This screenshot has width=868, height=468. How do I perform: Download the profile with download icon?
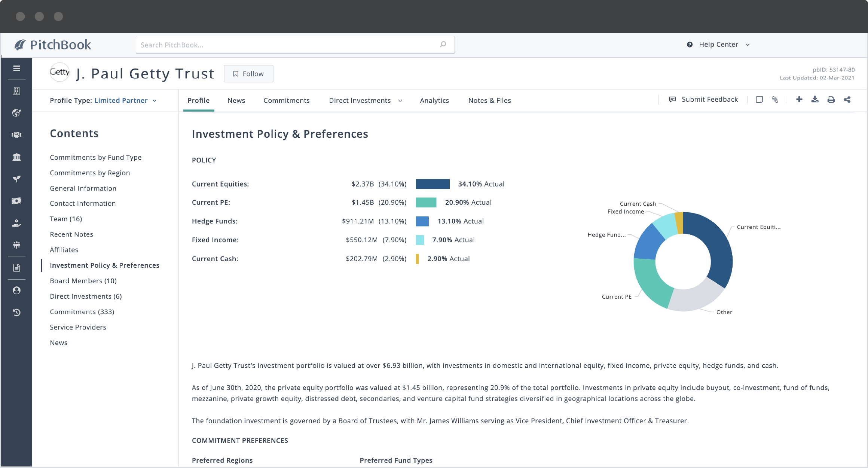(x=814, y=100)
